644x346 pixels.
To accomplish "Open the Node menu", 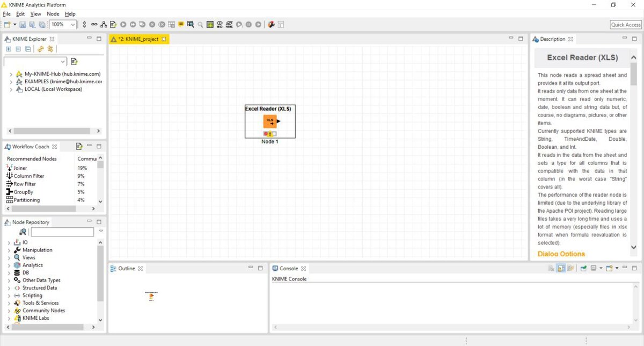I will click(53, 13).
